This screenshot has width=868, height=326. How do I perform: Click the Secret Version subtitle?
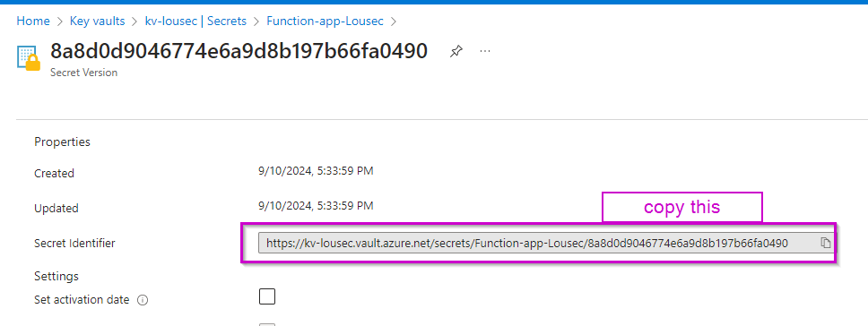point(83,73)
